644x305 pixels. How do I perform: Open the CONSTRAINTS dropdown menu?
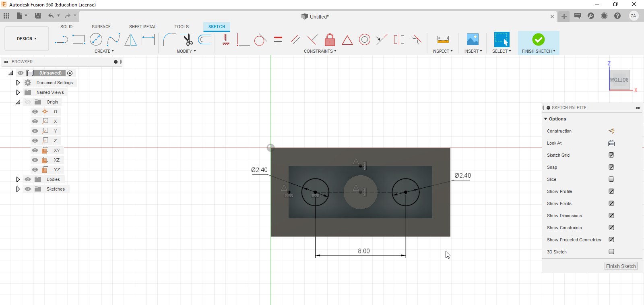(x=320, y=51)
